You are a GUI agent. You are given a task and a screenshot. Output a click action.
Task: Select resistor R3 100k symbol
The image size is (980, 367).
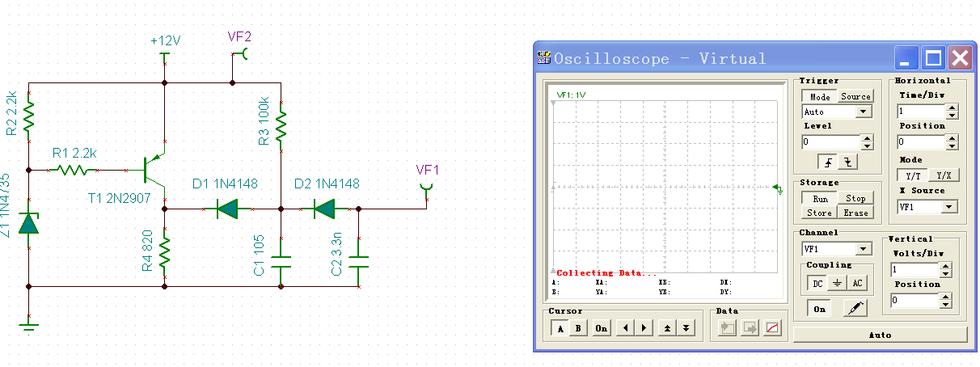pos(281,124)
